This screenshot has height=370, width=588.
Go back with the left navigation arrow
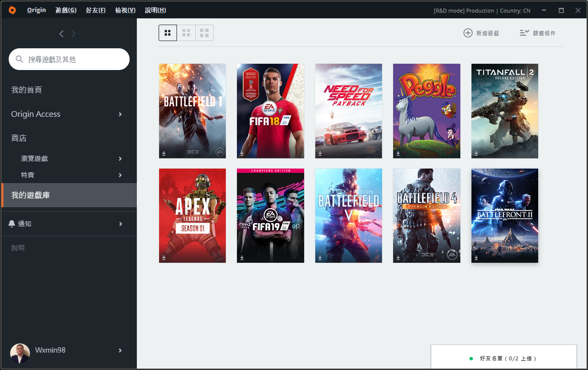coord(61,34)
